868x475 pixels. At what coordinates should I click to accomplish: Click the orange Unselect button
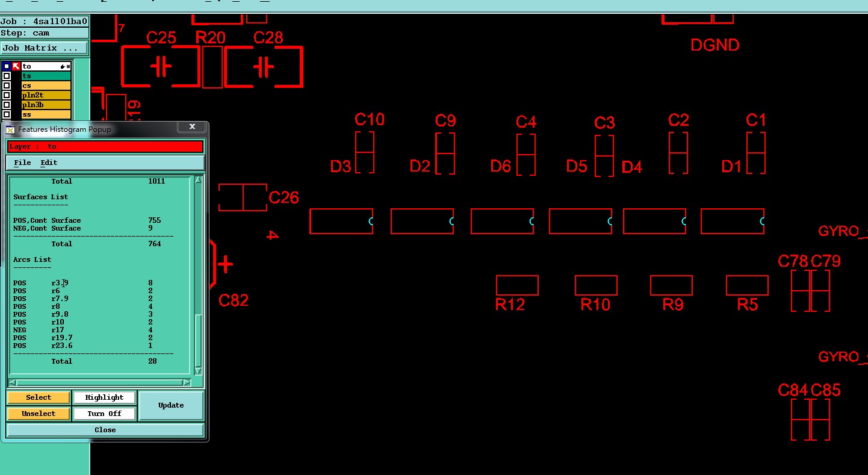38,414
